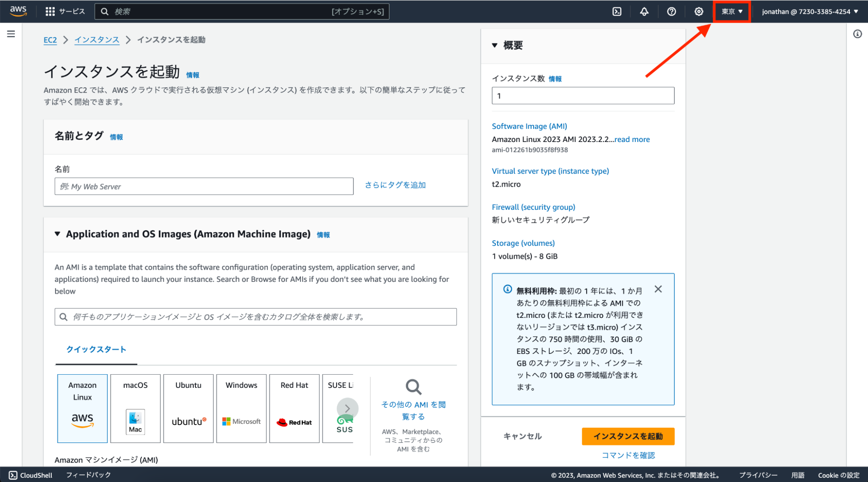Toggle the left hamburger navigation menu
Screen dimensions: 868x482
(x=11, y=34)
